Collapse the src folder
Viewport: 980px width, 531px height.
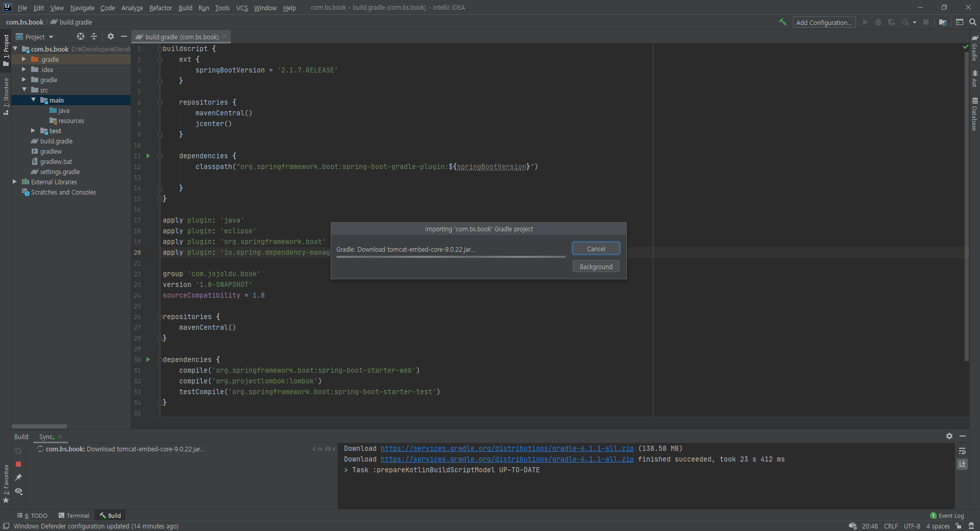(24, 90)
